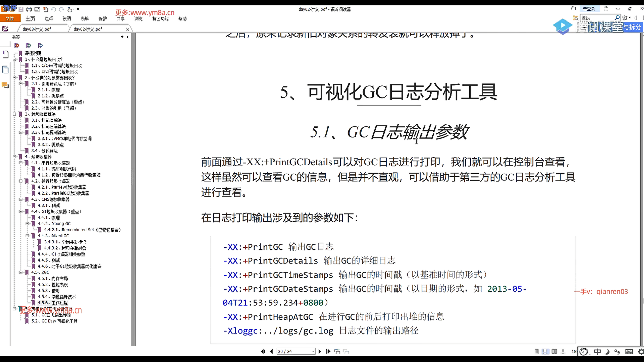Click the bookmarks panel sidebar icon
The width and height of the screenshot is (644, 362).
pyautogui.click(x=5, y=54)
